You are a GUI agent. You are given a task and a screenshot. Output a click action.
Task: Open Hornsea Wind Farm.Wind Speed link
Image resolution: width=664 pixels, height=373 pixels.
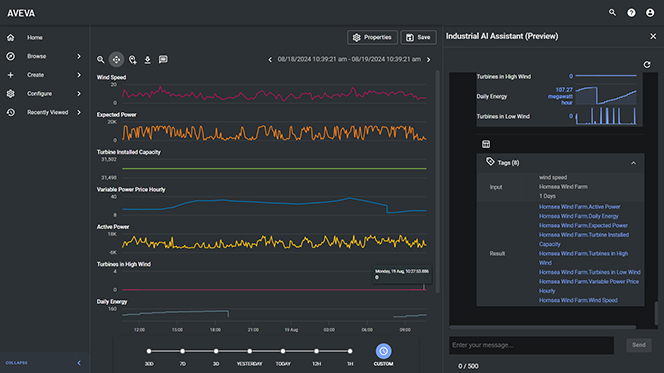point(578,300)
